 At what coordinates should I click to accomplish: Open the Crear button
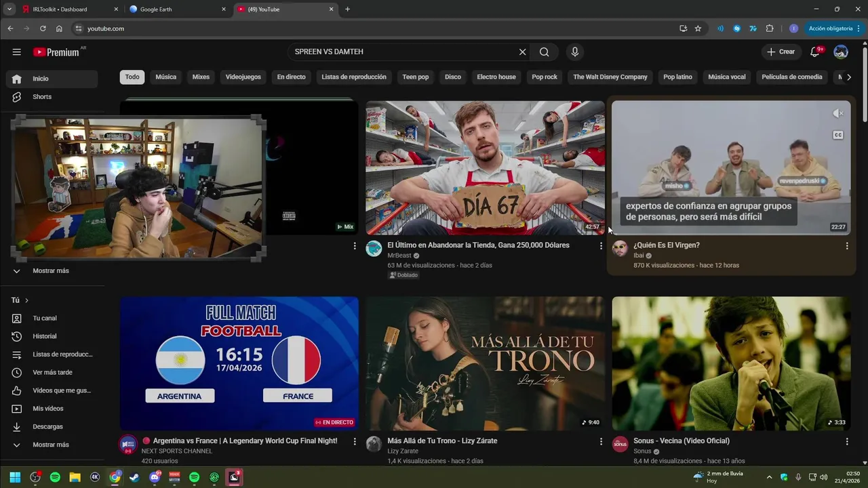pyautogui.click(x=781, y=52)
